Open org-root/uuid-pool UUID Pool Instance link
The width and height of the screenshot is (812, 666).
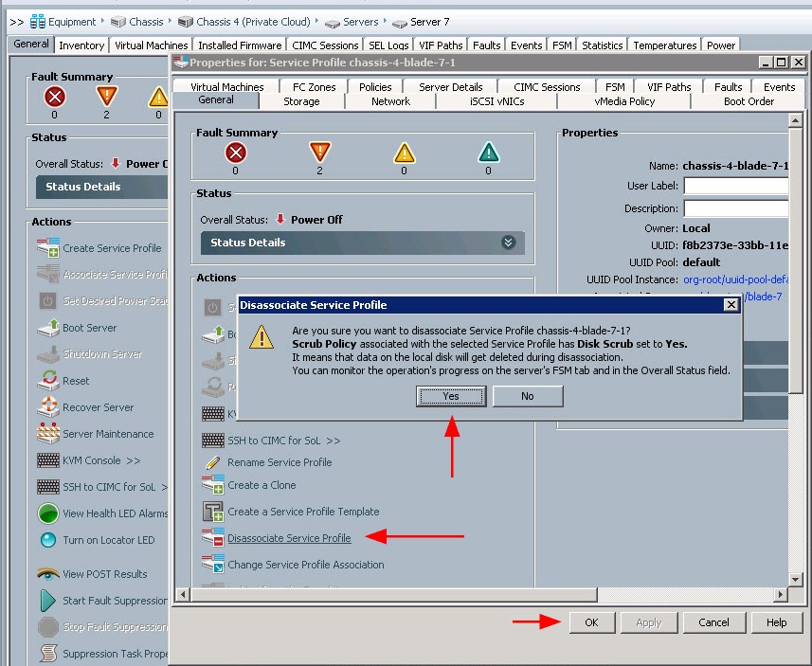[x=735, y=279]
